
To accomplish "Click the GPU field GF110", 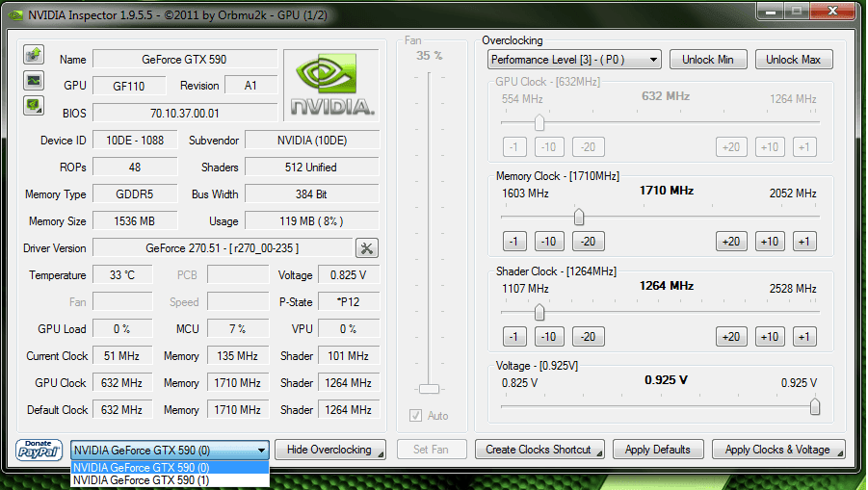I will tap(129, 87).
